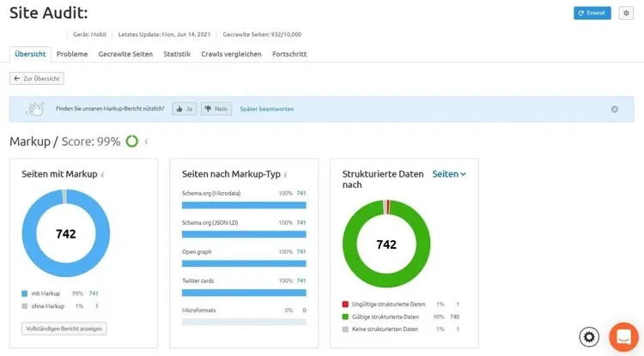Click the 1 count for Keine strukturierten Daten
The height and width of the screenshot is (356, 644).
458,329
